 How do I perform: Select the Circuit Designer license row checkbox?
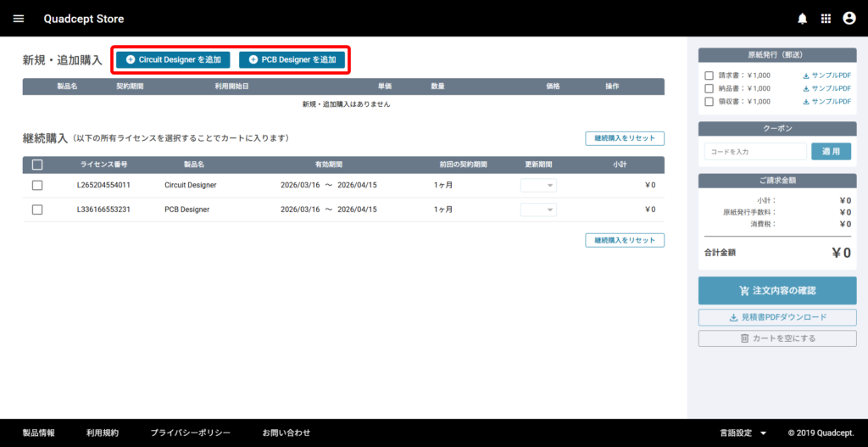tap(37, 185)
